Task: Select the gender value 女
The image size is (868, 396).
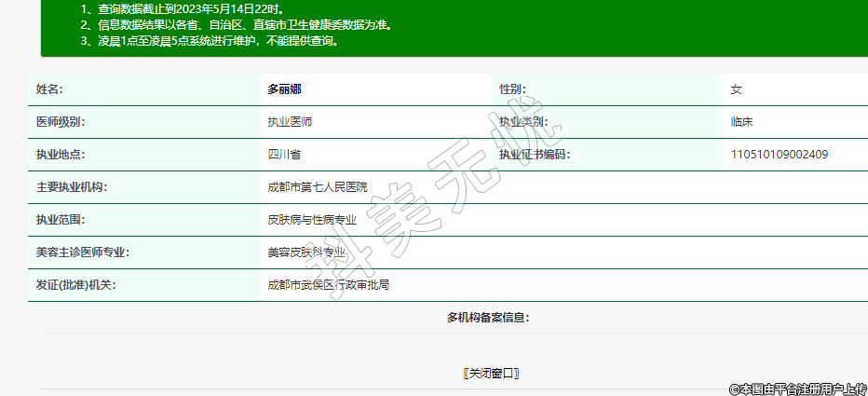Action: (x=737, y=89)
